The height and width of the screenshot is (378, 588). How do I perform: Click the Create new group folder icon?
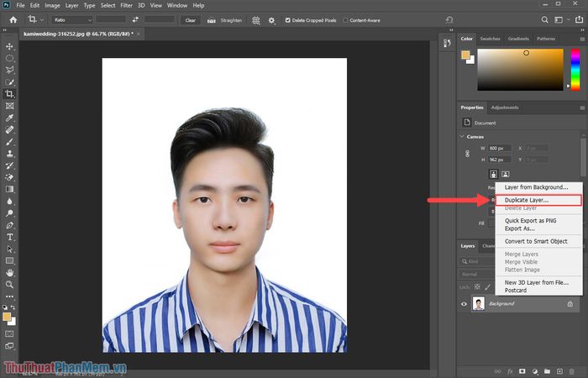[547, 371]
